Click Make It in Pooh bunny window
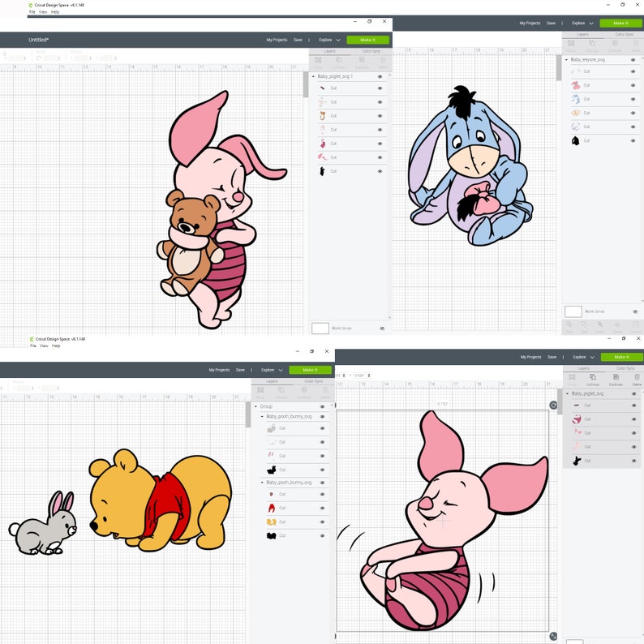644x644 pixels. click(x=310, y=370)
